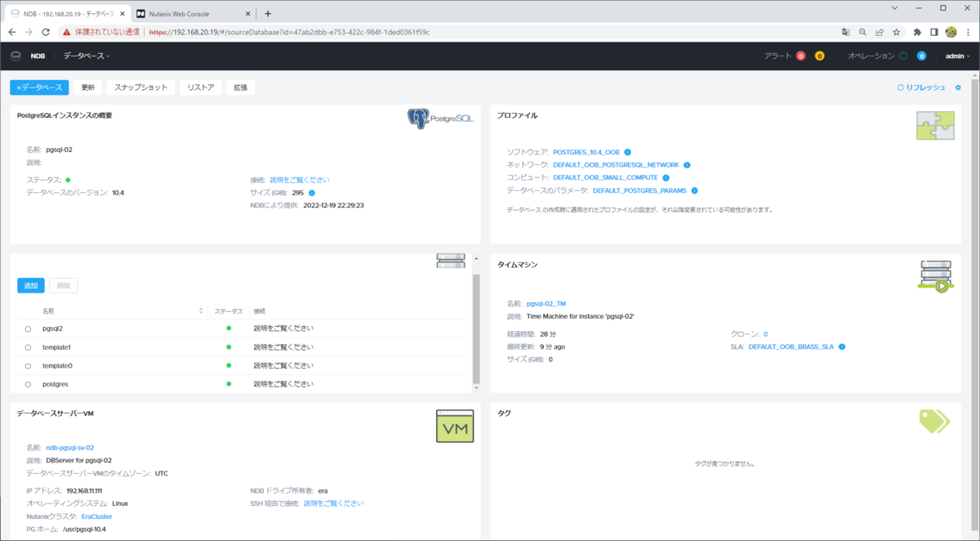Click the info icon next to size 295
The width and height of the screenshot is (980, 541).
pos(312,193)
